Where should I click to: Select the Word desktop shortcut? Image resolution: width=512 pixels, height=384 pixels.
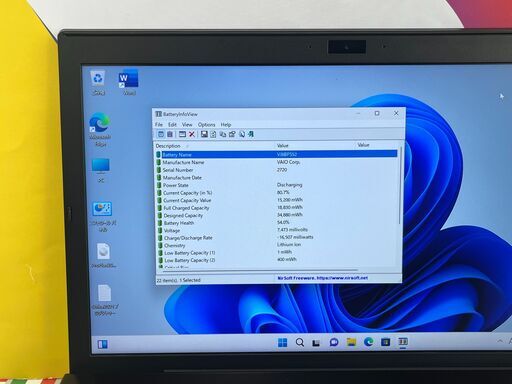128,82
